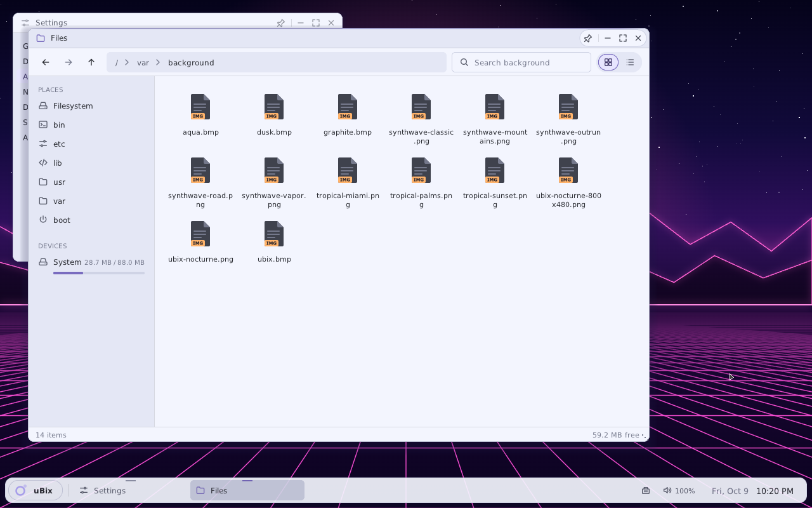Open etc in the Places sidebar
The height and width of the screenshot is (508, 812).
tap(91, 144)
